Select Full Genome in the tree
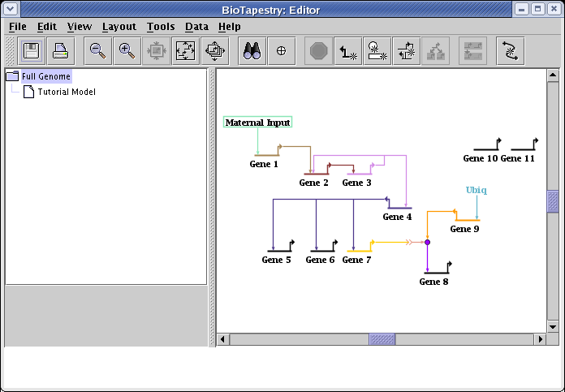The width and height of the screenshot is (565, 392). click(x=46, y=76)
